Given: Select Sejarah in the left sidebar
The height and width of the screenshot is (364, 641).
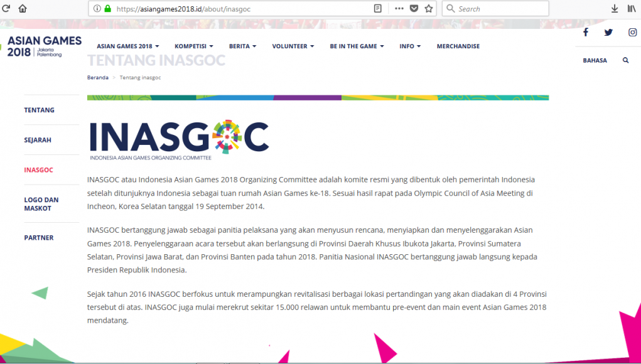Looking at the screenshot, I should pyautogui.click(x=38, y=140).
